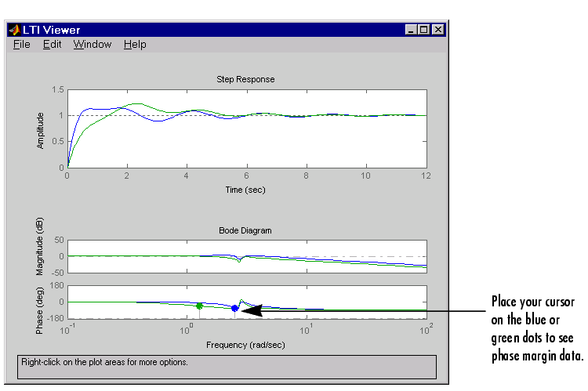The height and width of the screenshot is (391, 588).
Task: Click the Time (sec) axis label
Action: (245, 190)
